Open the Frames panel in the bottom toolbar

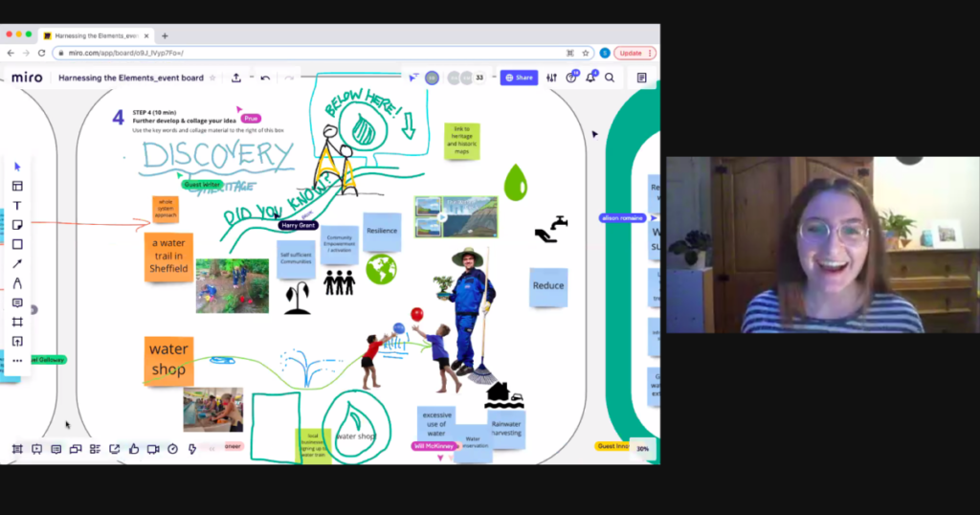(17, 449)
